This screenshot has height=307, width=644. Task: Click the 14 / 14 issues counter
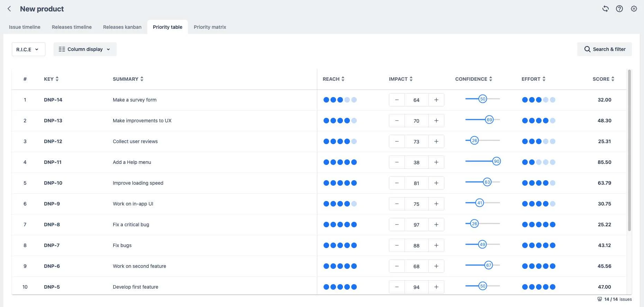(615, 299)
